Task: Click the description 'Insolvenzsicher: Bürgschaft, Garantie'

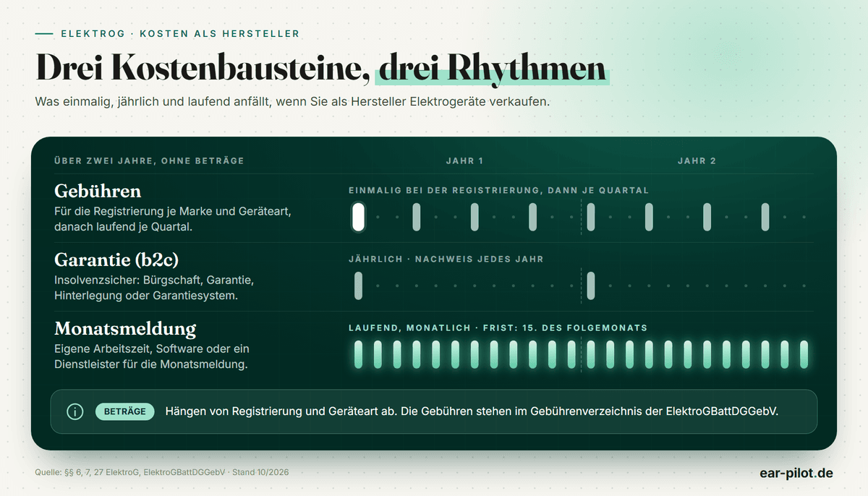Action: 154,287
